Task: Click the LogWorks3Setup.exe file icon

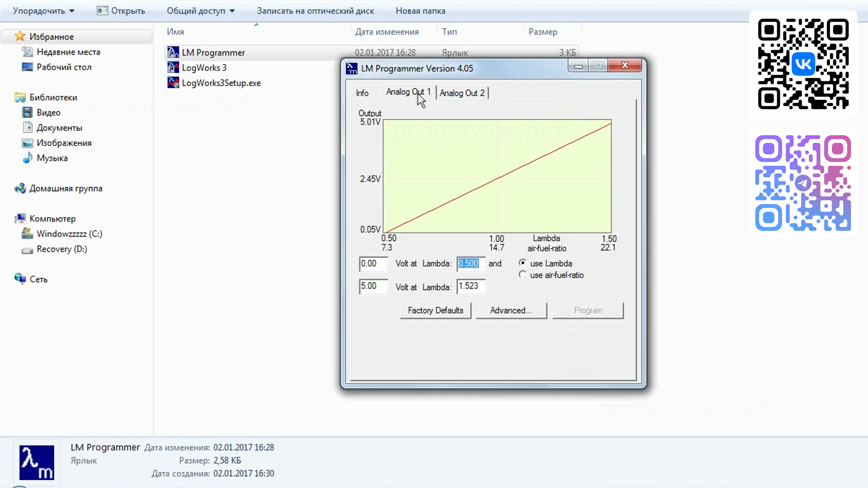Action: 173,83
